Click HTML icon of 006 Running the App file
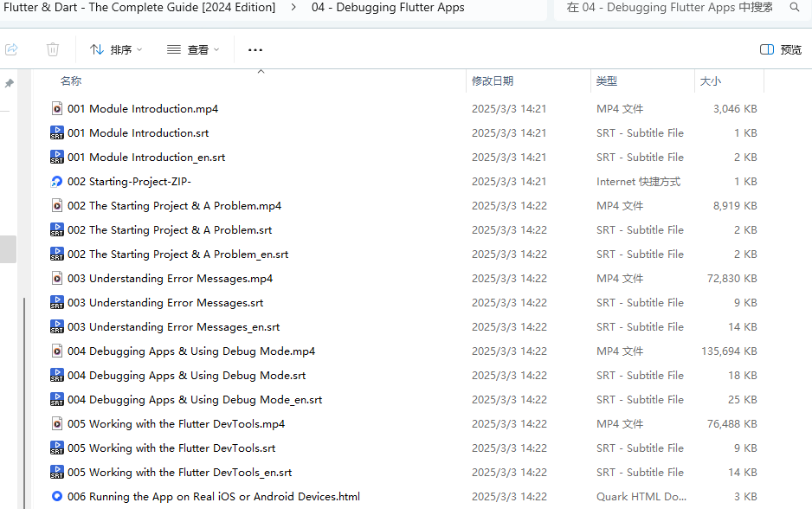 [57, 497]
